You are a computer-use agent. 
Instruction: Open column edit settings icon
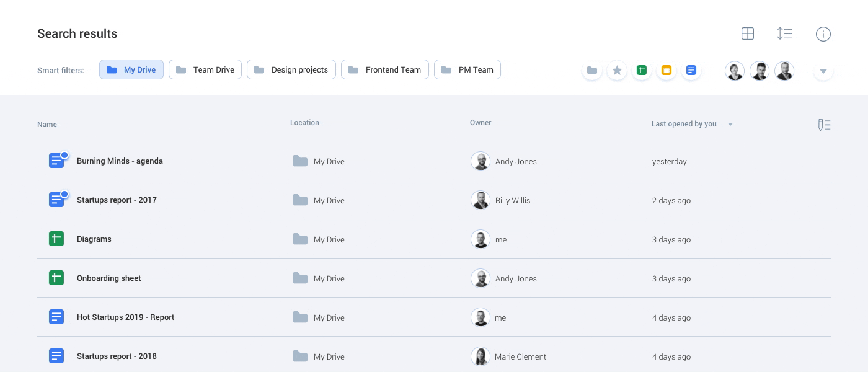[x=824, y=125]
